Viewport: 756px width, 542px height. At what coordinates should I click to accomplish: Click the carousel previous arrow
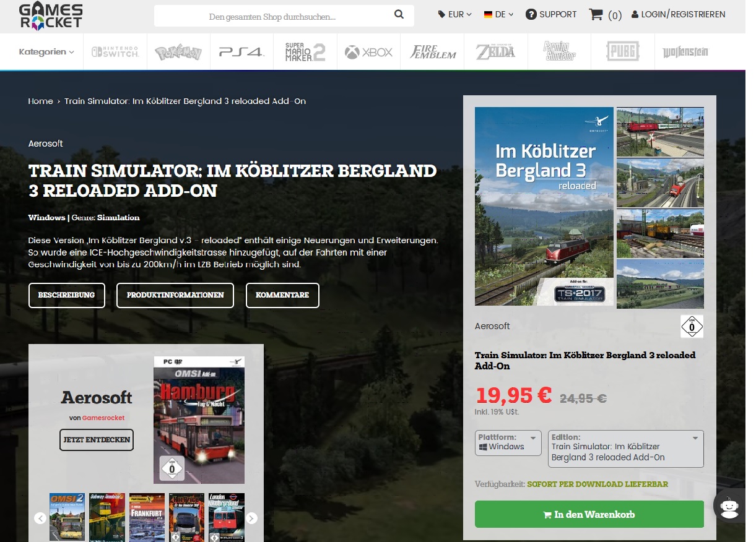(40, 518)
